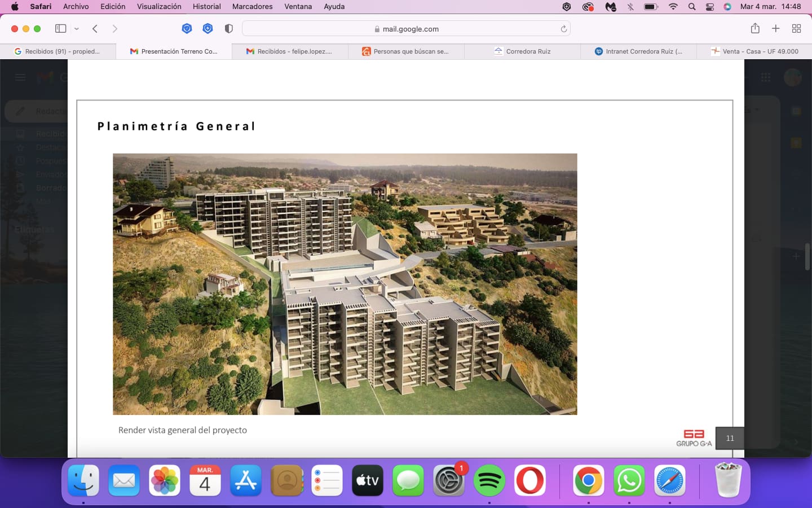Open Safari from the Dock
Viewport: 812px width, 508px height.
670,480
